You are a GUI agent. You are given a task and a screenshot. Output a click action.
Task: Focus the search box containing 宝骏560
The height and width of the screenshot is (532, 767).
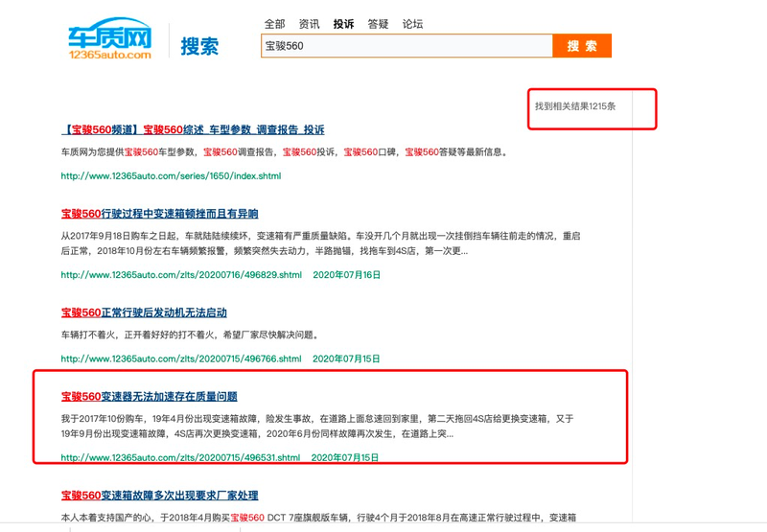[407, 46]
